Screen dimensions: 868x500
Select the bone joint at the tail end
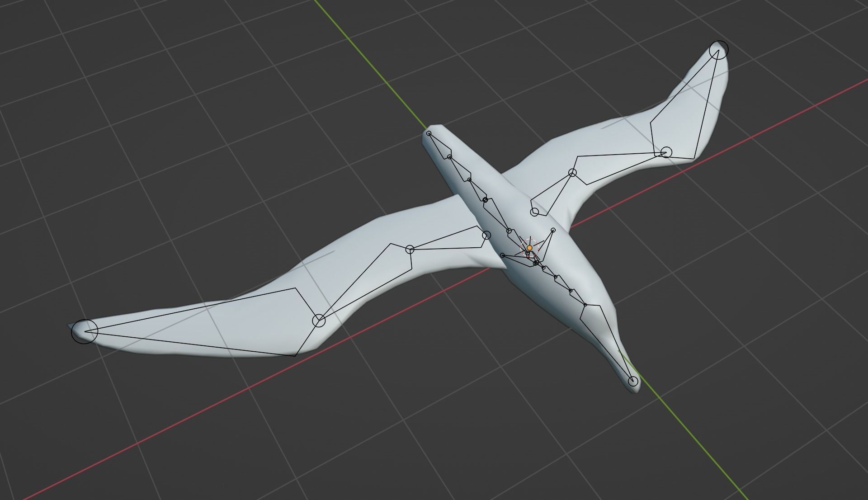[x=429, y=133]
